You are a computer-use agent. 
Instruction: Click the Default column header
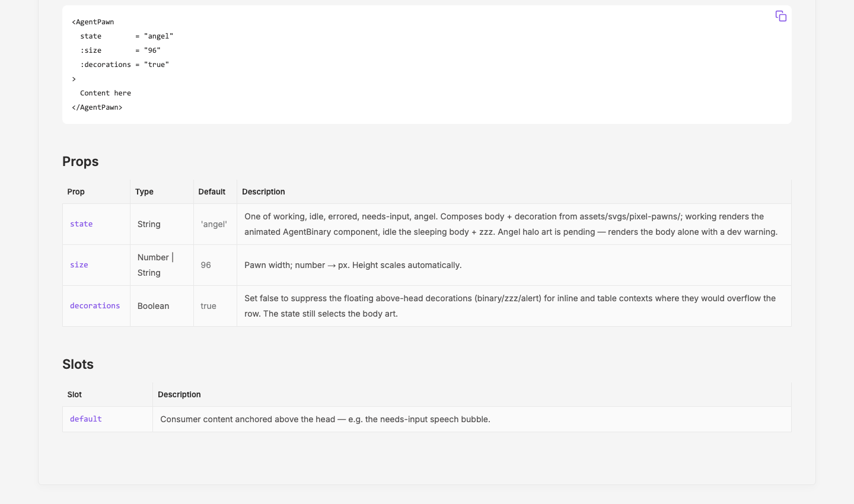coord(212,192)
